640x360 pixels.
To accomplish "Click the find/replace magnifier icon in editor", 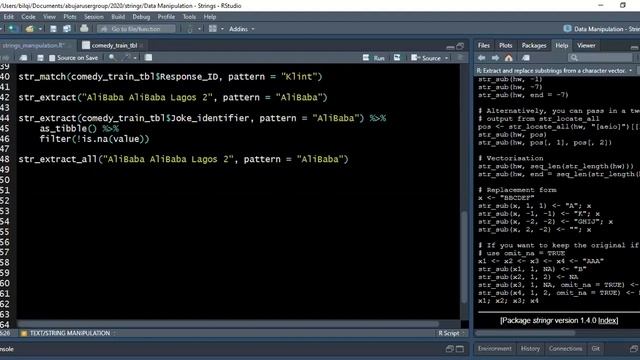I will point(111,58).
